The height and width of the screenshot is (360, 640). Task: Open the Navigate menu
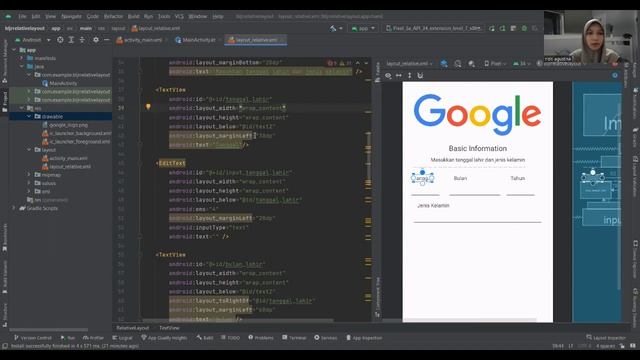coord(71,16)
